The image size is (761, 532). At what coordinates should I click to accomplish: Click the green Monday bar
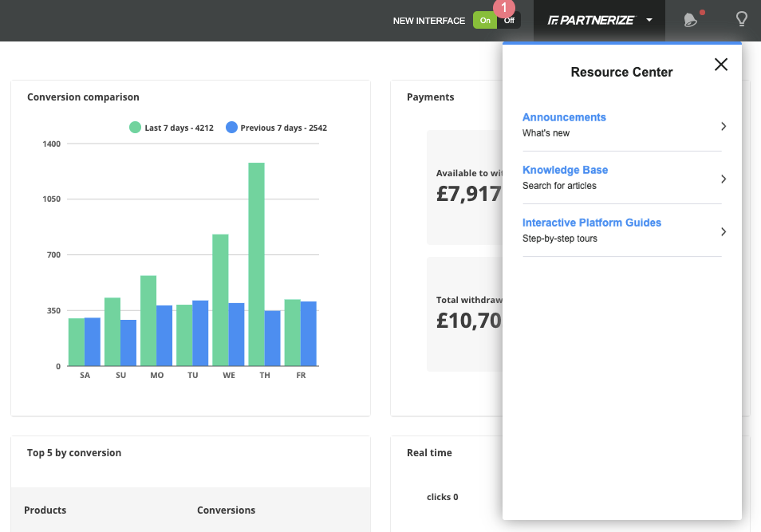(148, 321)
